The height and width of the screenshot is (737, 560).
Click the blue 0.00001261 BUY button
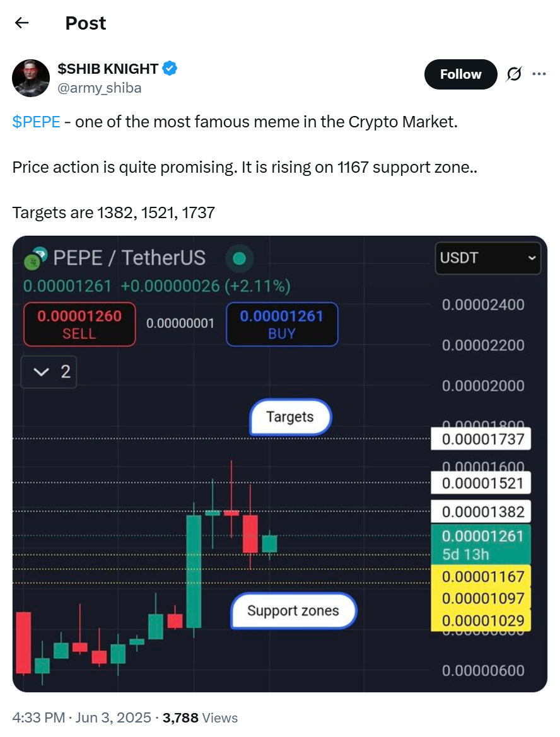282,324
